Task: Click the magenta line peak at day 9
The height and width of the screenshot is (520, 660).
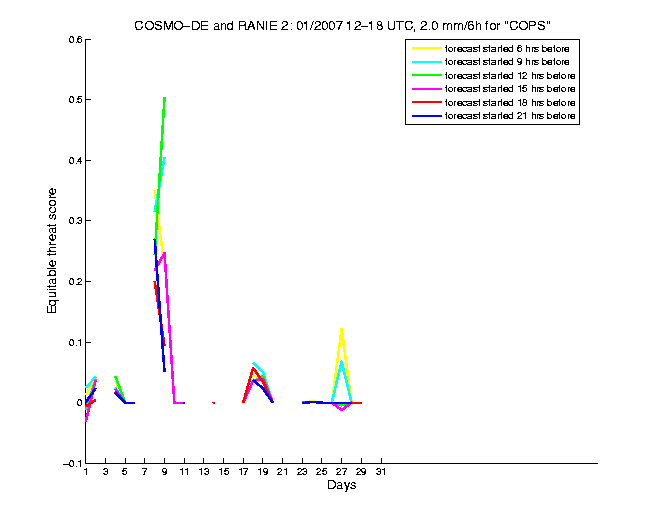Action: pyautogui.click(x=164, y=253)
